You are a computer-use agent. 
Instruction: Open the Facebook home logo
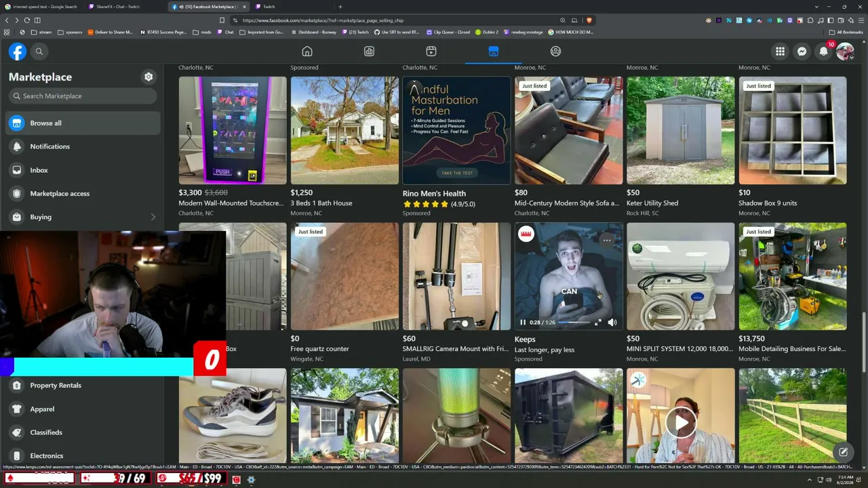coord(18,52)
